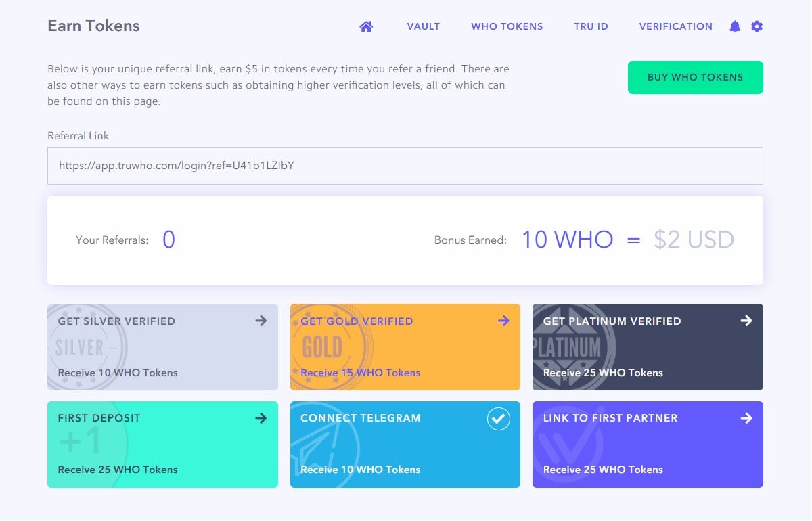Viewport: 812px width, 521px height.
Task: Open settings with the gear icon
Action: [757, 26]
